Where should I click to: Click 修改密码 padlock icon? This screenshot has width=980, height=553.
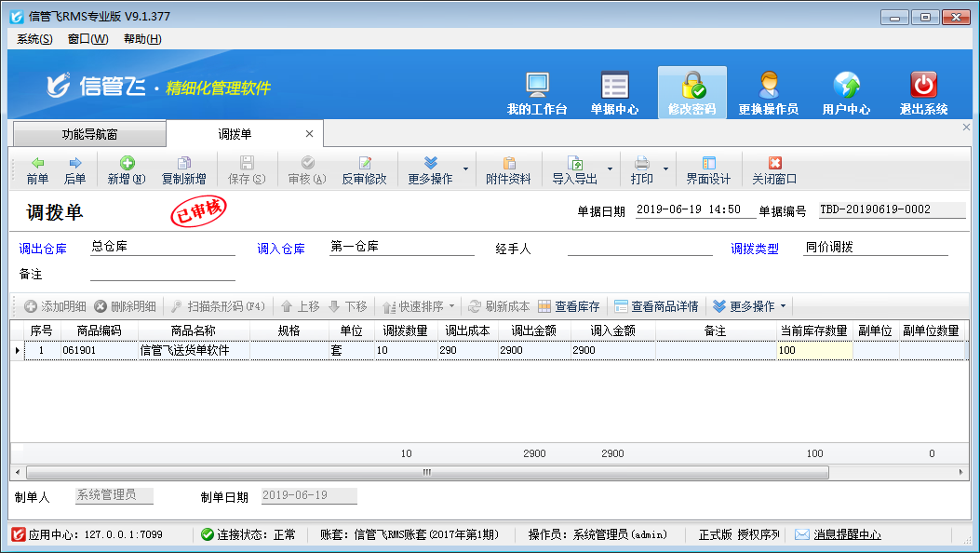(691, 92)
